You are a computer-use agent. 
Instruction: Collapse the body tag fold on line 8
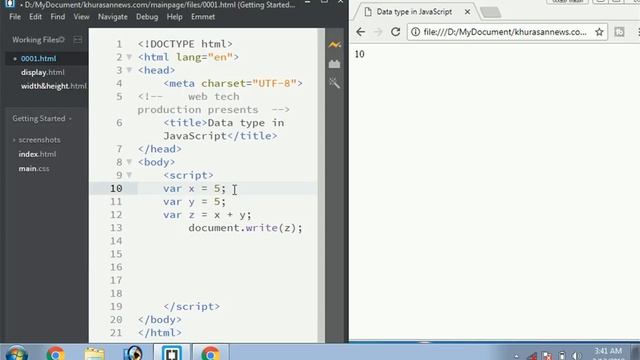click(x=129, y=162)
